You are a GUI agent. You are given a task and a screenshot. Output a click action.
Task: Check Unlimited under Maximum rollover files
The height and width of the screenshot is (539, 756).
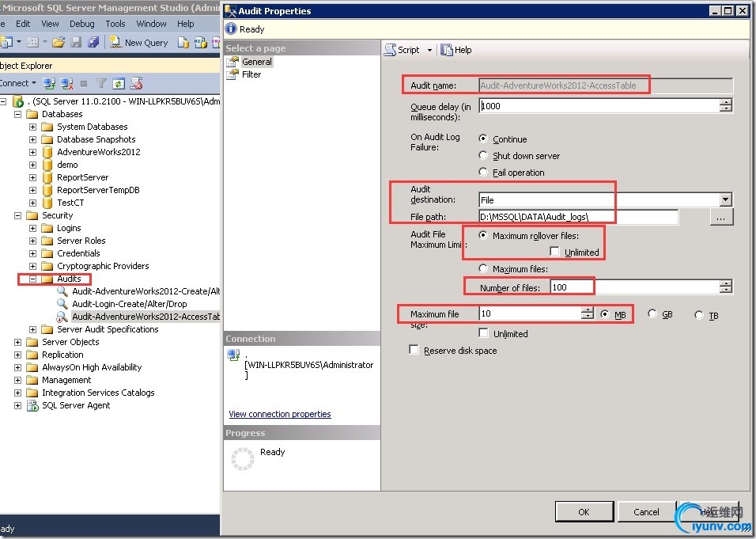555,252
